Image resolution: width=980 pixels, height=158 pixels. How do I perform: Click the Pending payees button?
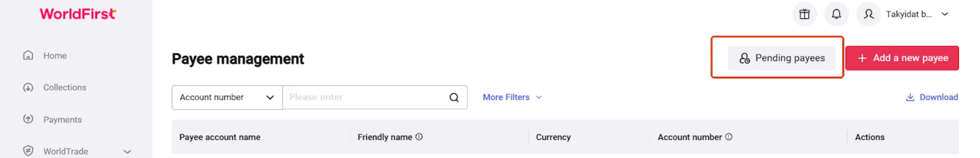coord(781,58)
